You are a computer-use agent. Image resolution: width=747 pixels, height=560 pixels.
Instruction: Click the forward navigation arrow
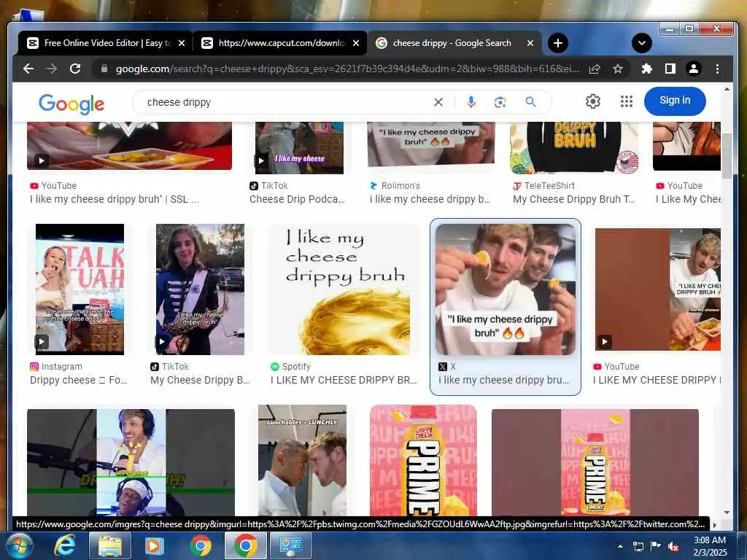coord(52,69)
